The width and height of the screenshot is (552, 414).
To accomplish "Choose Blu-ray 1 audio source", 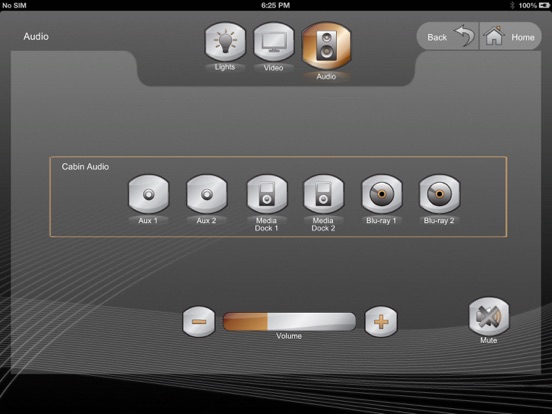I will (382, 194).
